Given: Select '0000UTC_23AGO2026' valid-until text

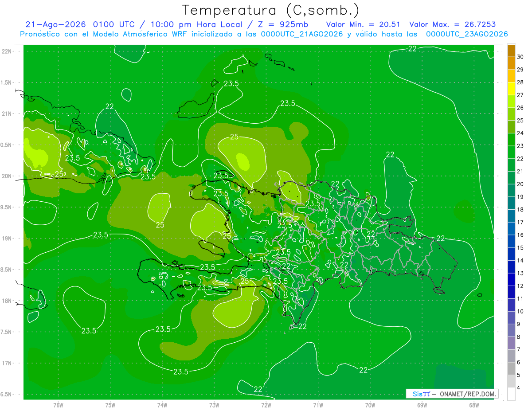Looking at the screenshot, I should 466,34.
